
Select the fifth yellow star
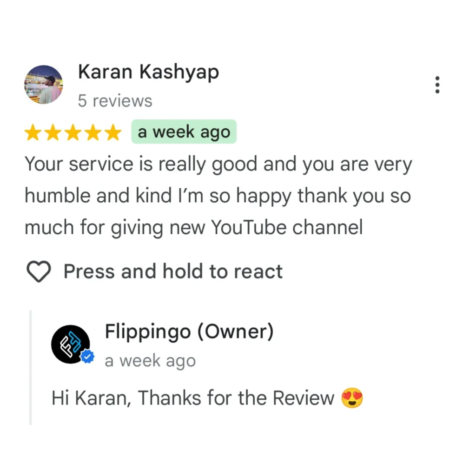[x=113, y=132]
